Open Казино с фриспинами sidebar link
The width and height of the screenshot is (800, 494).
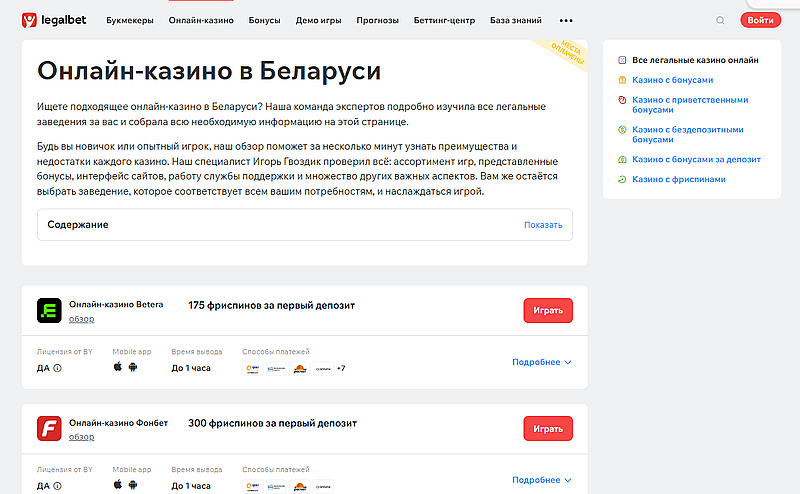click(x=679, y=180)
